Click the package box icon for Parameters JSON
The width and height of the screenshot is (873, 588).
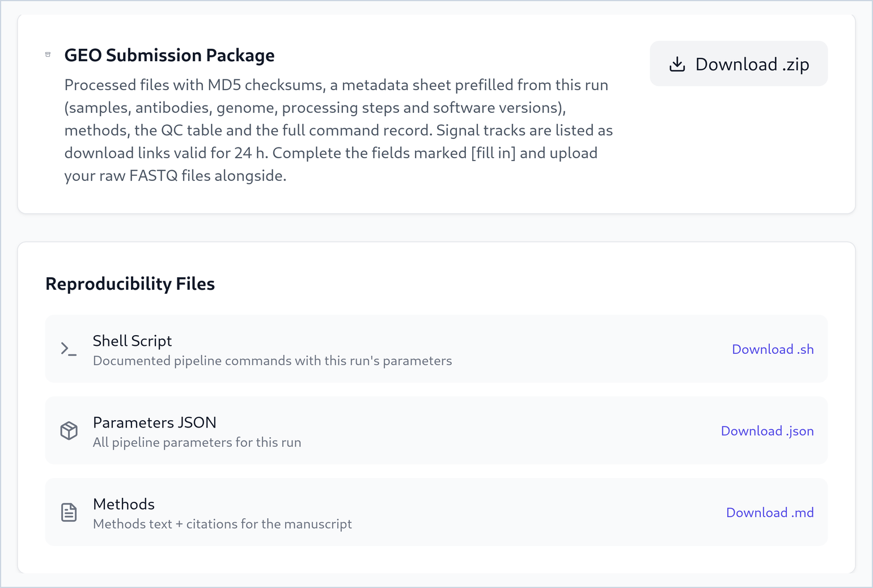pos(69,430)
